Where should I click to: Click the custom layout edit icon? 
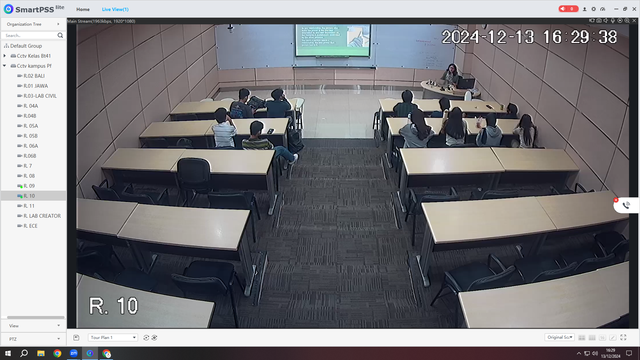pyautogui.click(x=613, y=338)
